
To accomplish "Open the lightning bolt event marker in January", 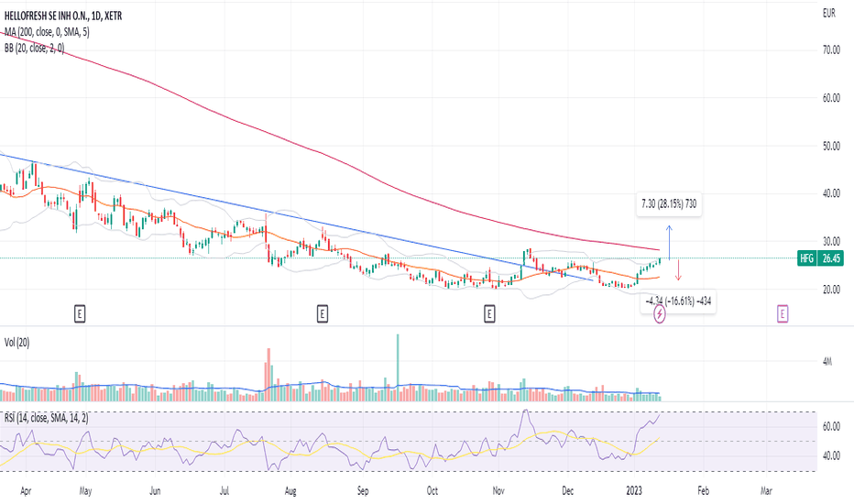I will tap(660, 313).
